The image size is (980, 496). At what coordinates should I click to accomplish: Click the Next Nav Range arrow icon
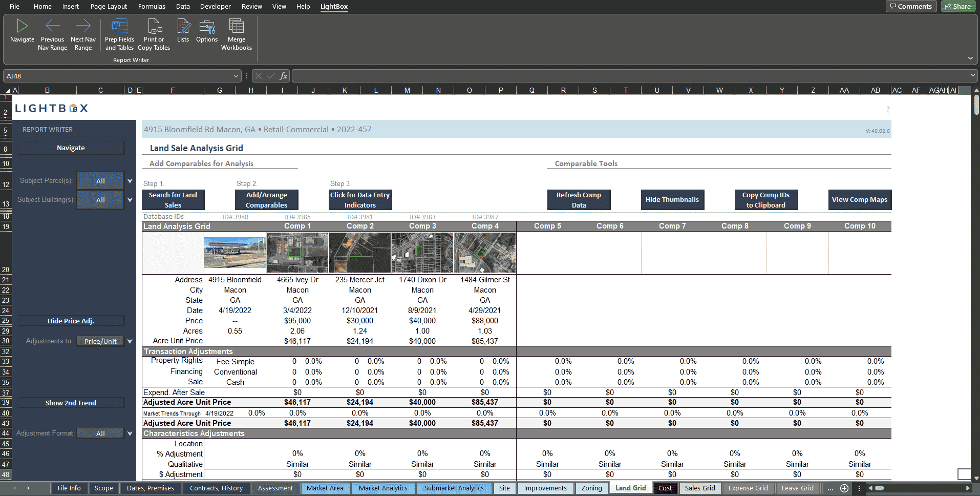click(83, 26)
